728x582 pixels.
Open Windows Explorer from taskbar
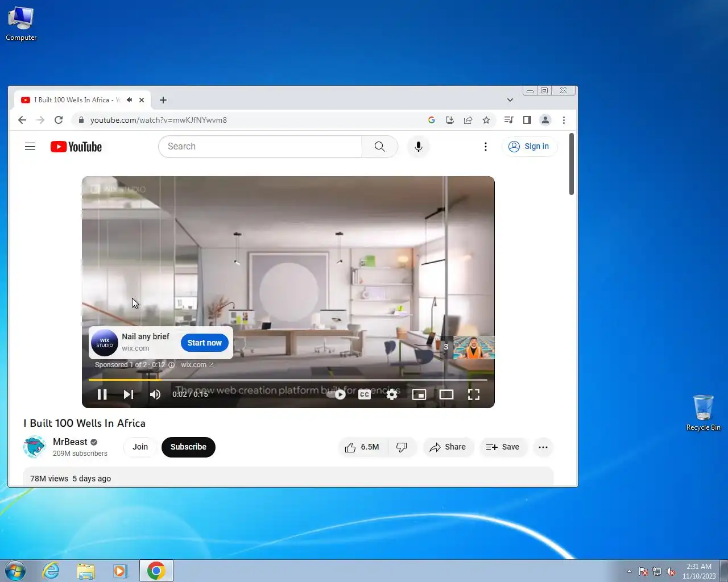(86, 571)
